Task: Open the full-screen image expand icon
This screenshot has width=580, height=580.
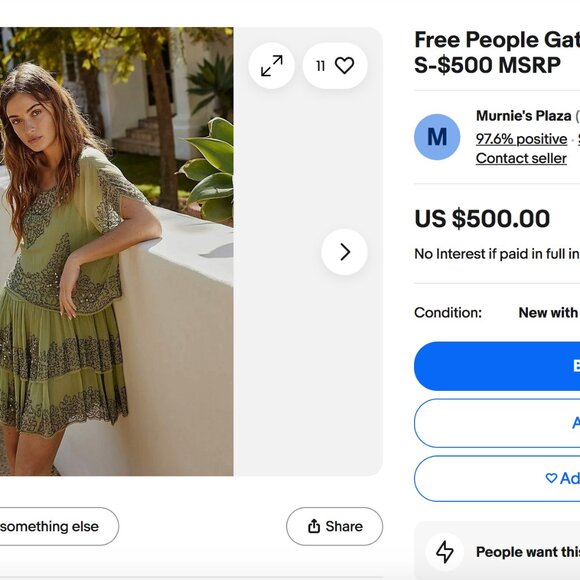Action: 272,66
